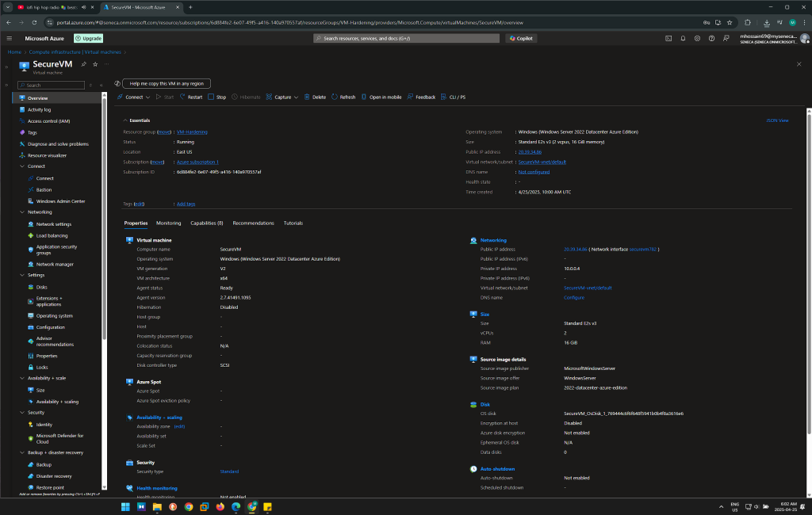
Task: Switch to the Recommendations tab
Action: pyautogui.click(x=253, y=223)
